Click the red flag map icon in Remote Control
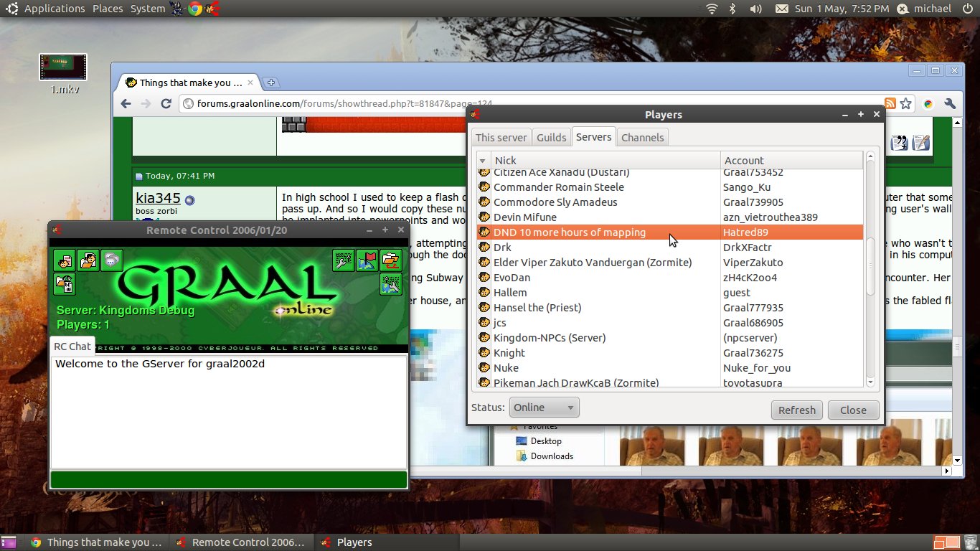 click(x=367, y=260)
